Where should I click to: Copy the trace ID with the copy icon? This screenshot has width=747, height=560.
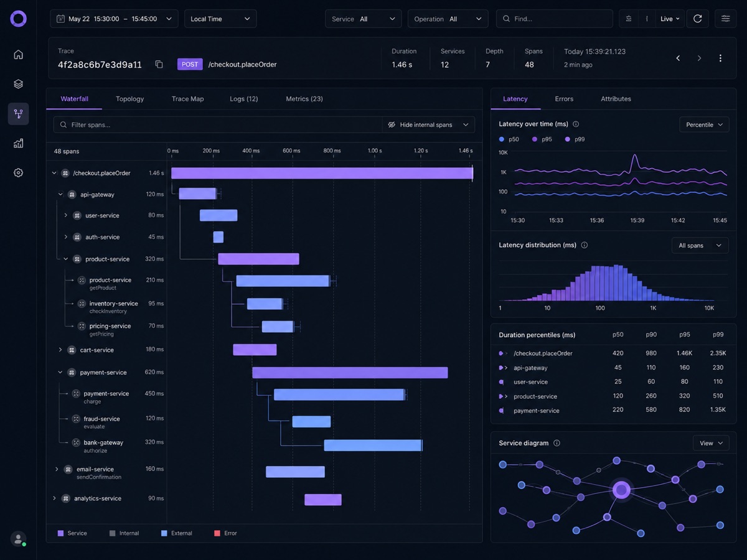pos(159,64)
